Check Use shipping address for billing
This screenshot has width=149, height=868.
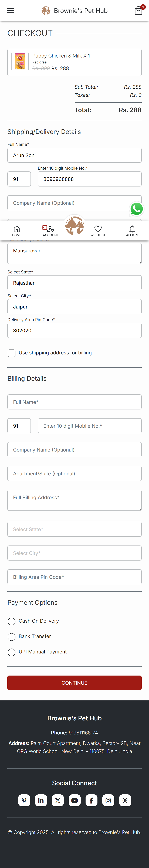[11, 353]
